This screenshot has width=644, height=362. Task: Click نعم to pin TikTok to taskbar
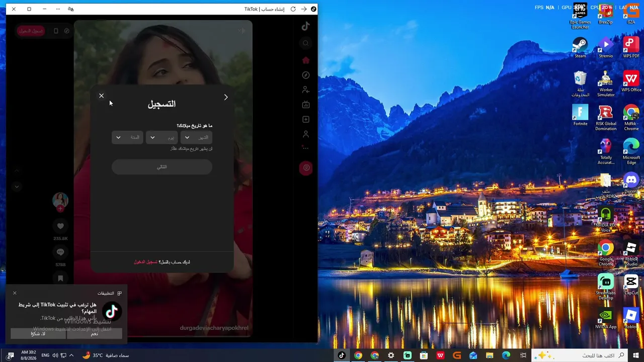[95, 334]
